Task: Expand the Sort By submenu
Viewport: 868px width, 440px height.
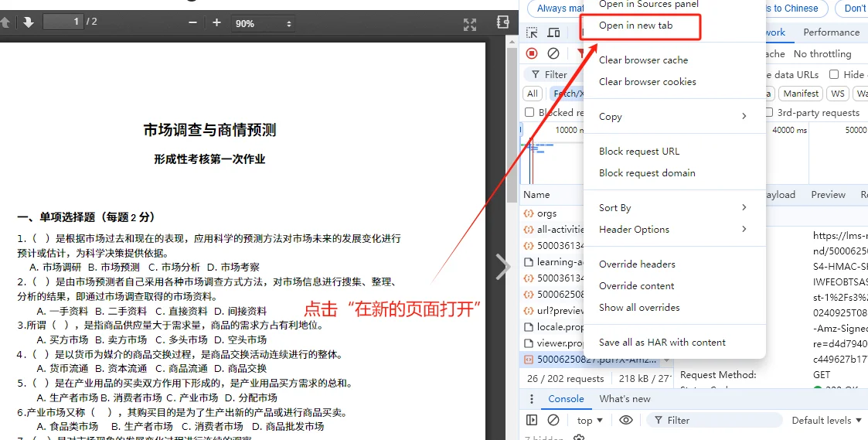Action: click(675, 208)
